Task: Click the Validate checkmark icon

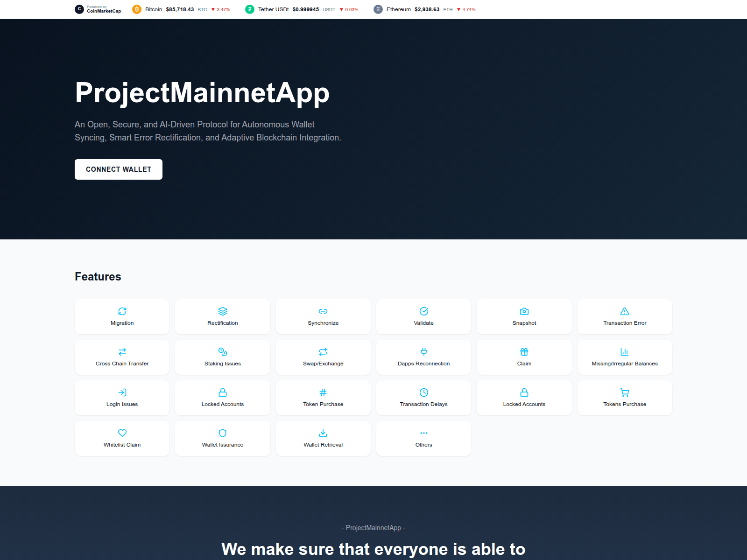Action: point(424,311)
